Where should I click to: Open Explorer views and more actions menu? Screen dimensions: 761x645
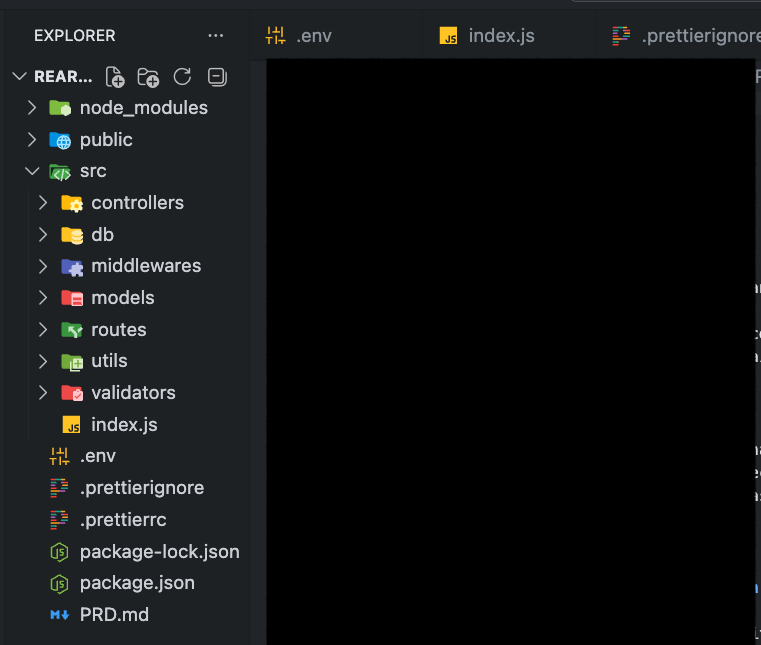coord(215,35)
